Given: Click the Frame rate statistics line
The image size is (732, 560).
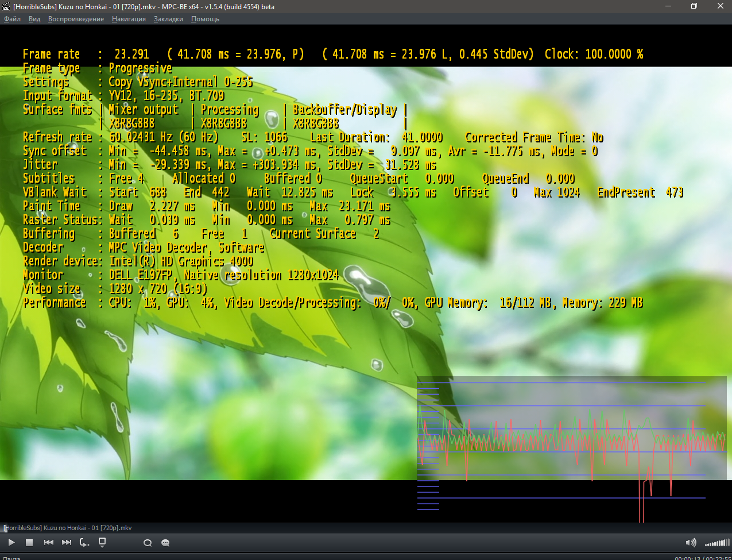Looking at the screenshot, I should point(332,54).
